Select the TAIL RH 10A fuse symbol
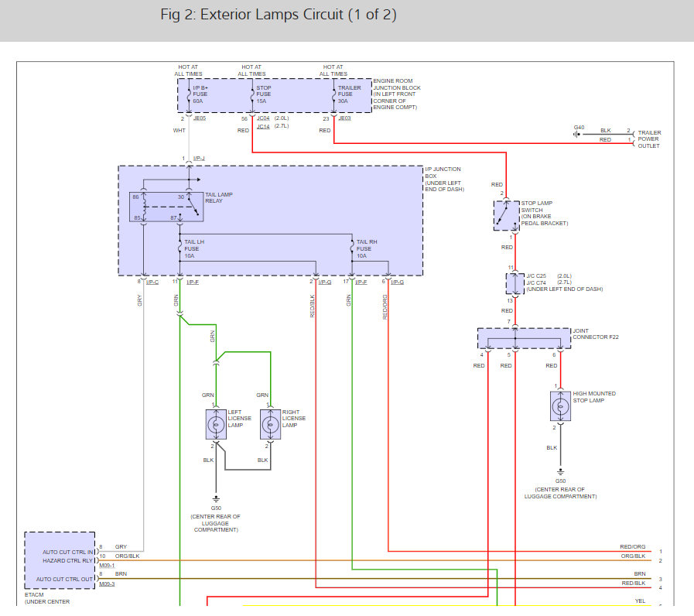This screenshot has width=694, height=616. [352, 247]
